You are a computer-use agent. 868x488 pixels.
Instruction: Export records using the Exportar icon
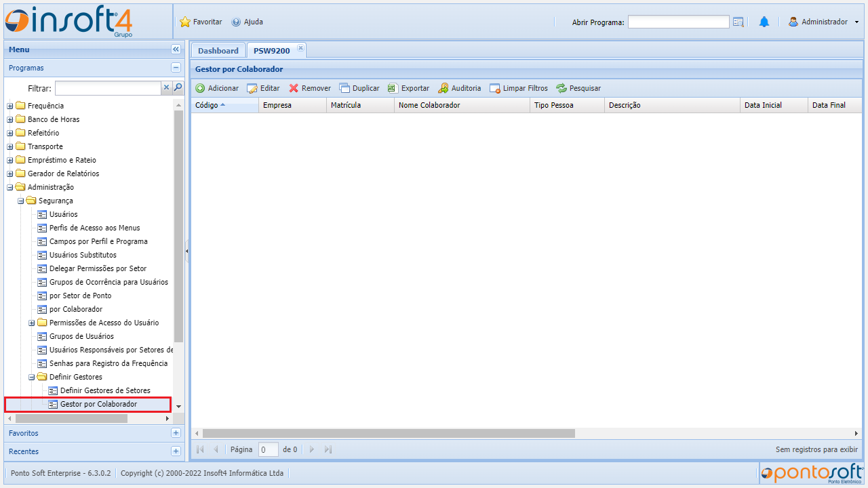point(393,88)
